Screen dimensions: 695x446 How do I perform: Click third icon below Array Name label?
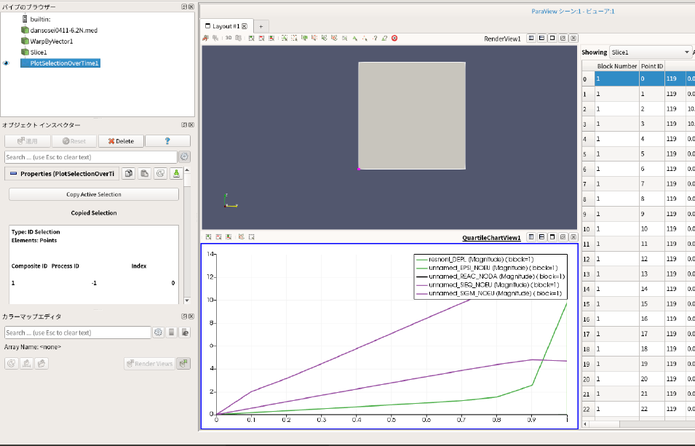coord(42,364)
